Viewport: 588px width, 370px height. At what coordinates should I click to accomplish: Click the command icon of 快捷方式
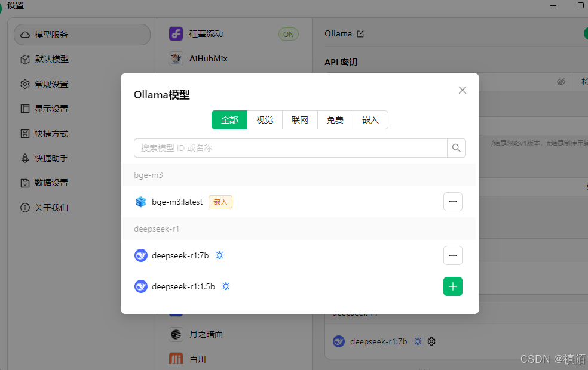pyautogui.click(x=25, y=134)
